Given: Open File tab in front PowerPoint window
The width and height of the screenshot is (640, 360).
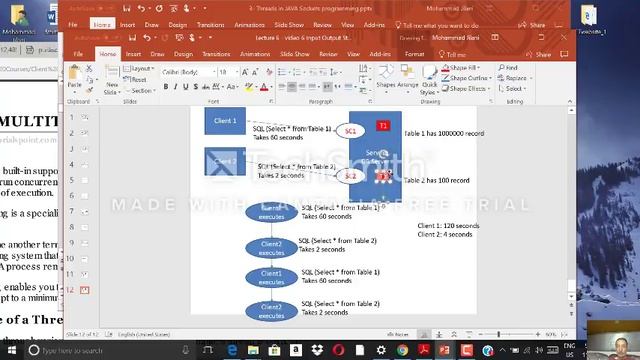Looking at the screenshot, I should click(78, 54).
